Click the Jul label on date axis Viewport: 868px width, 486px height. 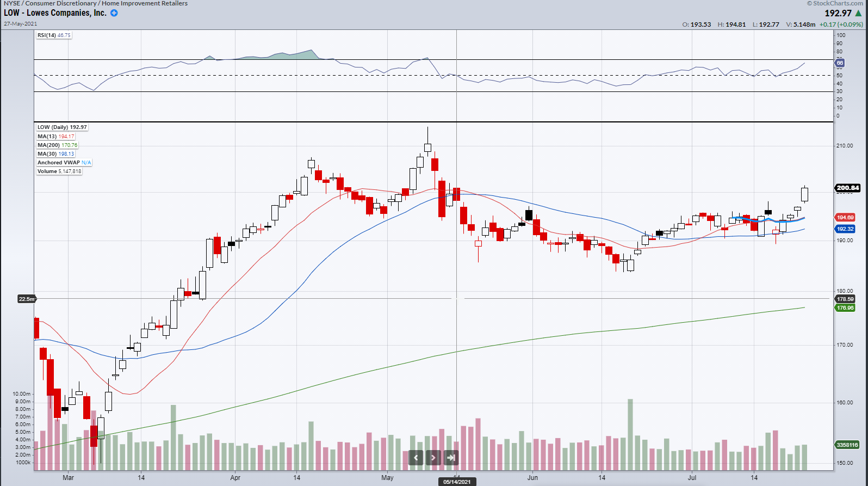[x=692, y=478]
